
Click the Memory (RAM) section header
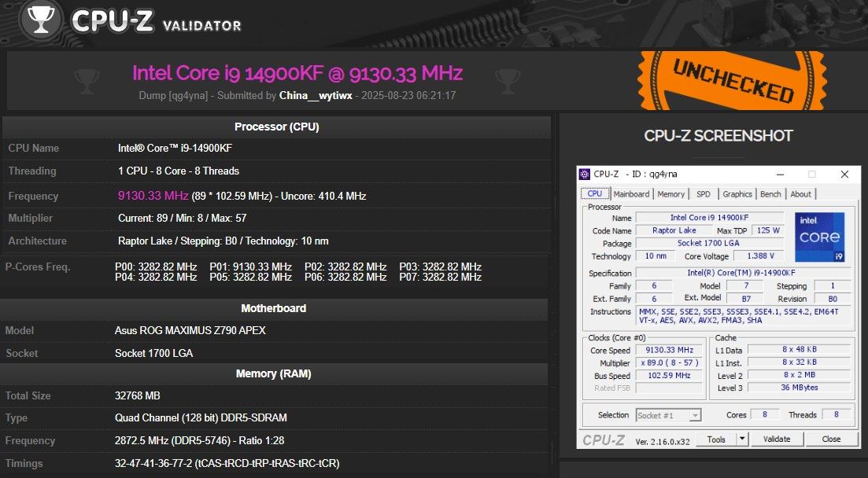point(274,373)
